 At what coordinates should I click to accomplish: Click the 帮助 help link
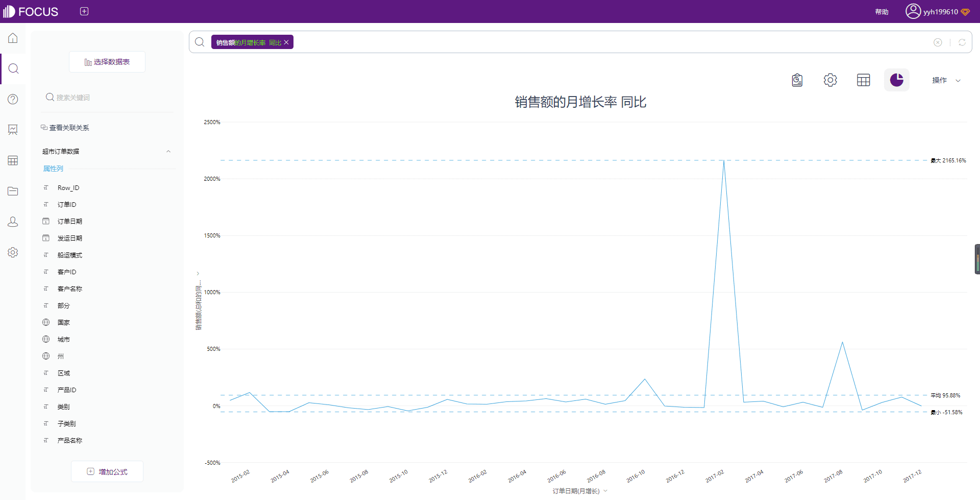[881, 12]
